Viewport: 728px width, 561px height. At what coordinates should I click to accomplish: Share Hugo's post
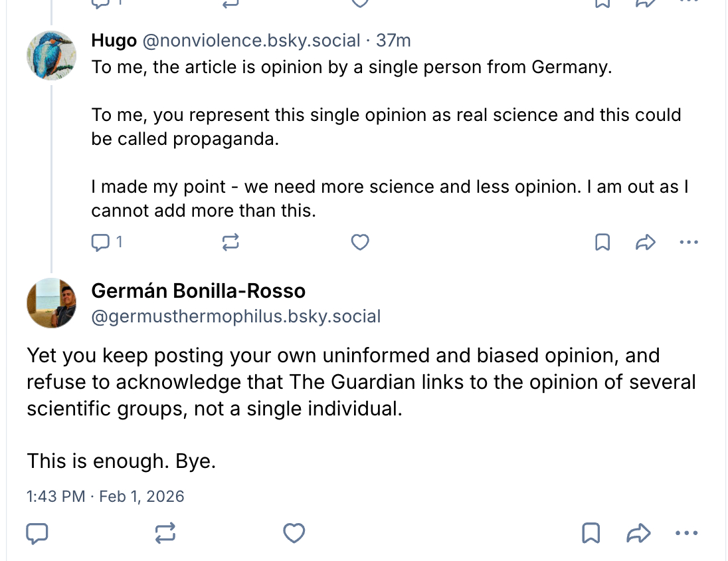coord(645,243)
